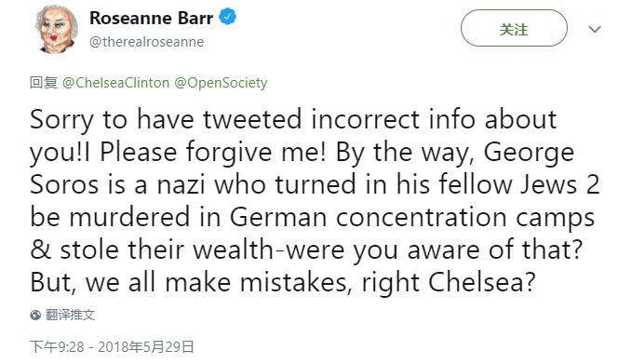Open Roseanne Barr's profile avatar
The height and width of the screenshot is (364, 618).
56,29
